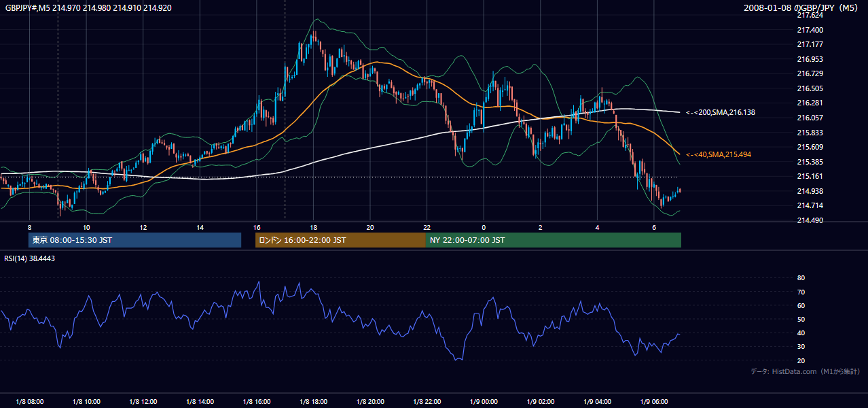This screenshot has height=408, width=868.
Task: Click RSI scale value 50
Action: pyautogui.click(x=801, y=319)
